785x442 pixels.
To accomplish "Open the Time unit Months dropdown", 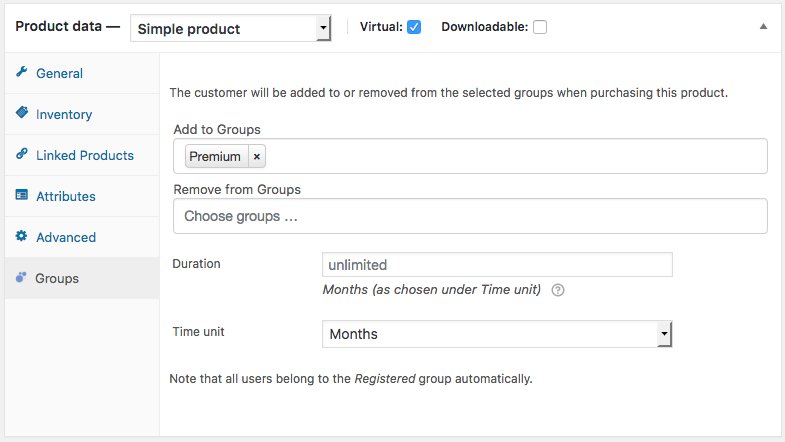I will point(497,334).
